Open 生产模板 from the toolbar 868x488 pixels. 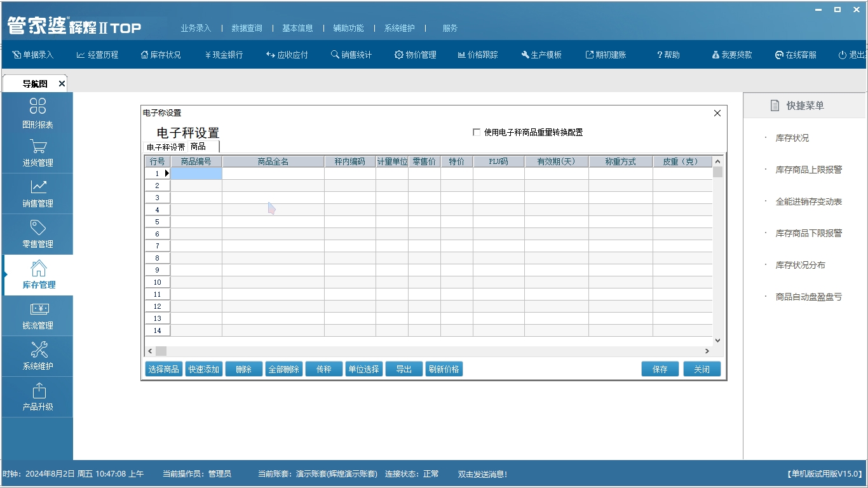(x=541, y=55)
